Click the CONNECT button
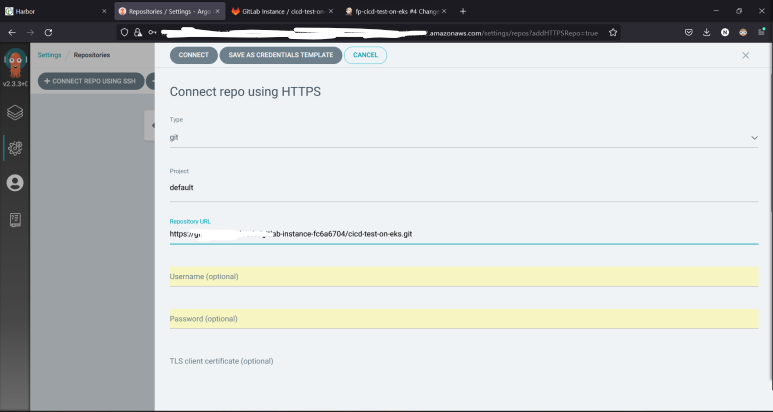Viewport: 773px width, 412px height. (193, 55)
